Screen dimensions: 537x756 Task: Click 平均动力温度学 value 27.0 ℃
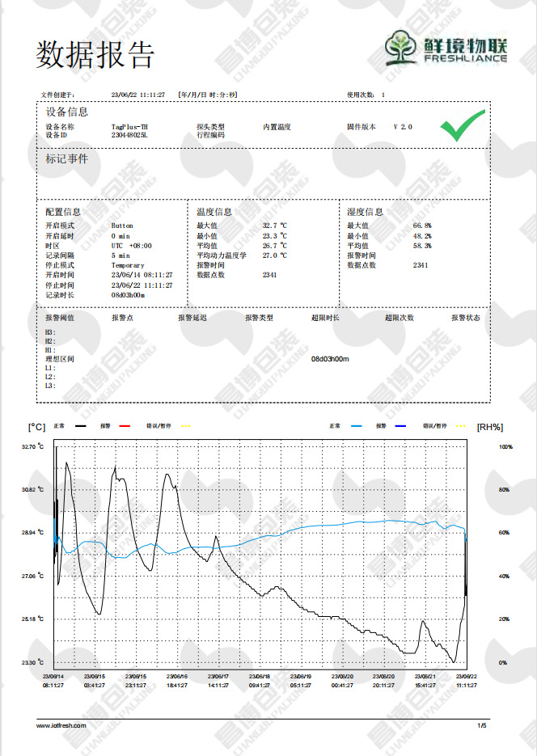tap(275, 256)
